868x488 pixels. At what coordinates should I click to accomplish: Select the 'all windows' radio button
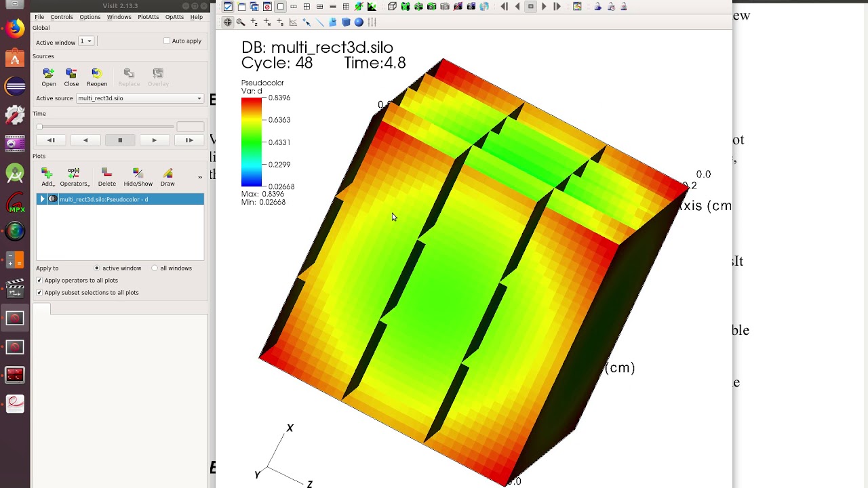coord(155,268)
